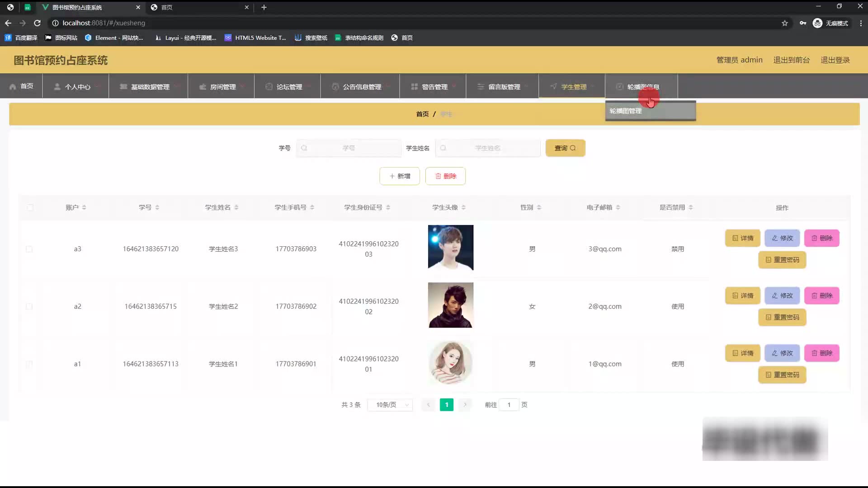
Task: Click the 学号 search input field
Action: [349, 148]
